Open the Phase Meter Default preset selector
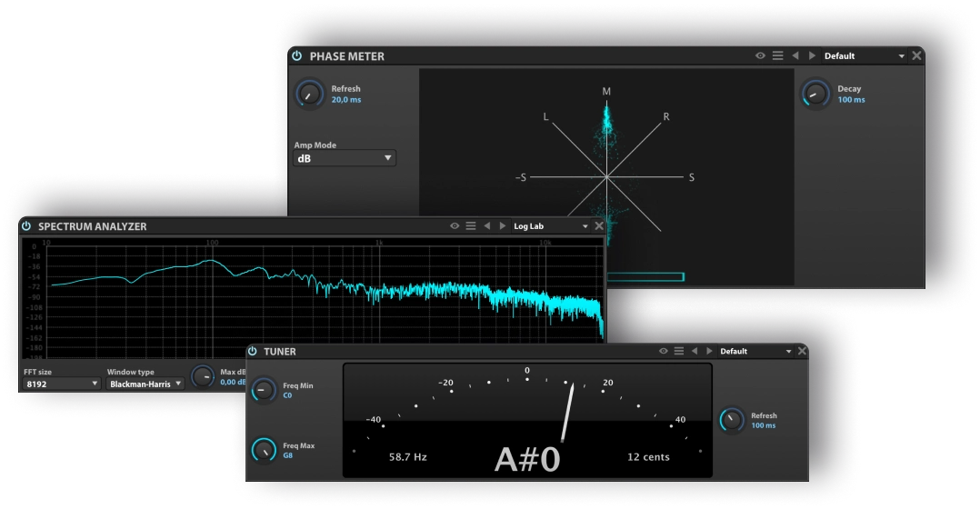The width and height of the screenshot is (980, 509). (864, 56)
